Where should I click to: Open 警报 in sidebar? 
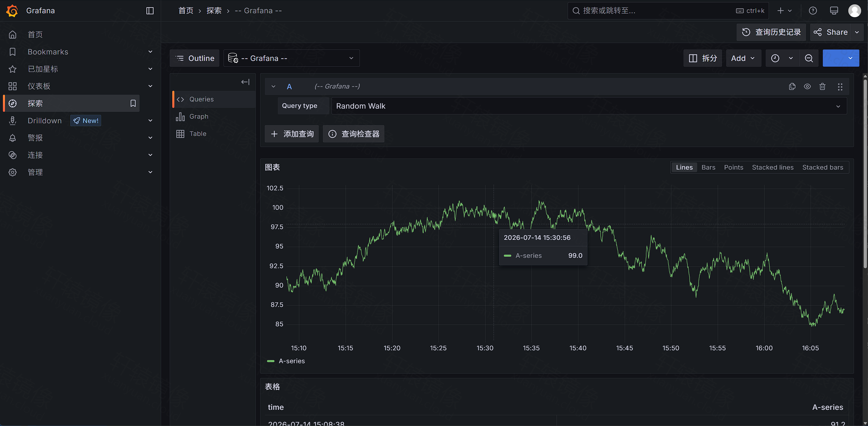pyautogui.click(x=35, y=138)
